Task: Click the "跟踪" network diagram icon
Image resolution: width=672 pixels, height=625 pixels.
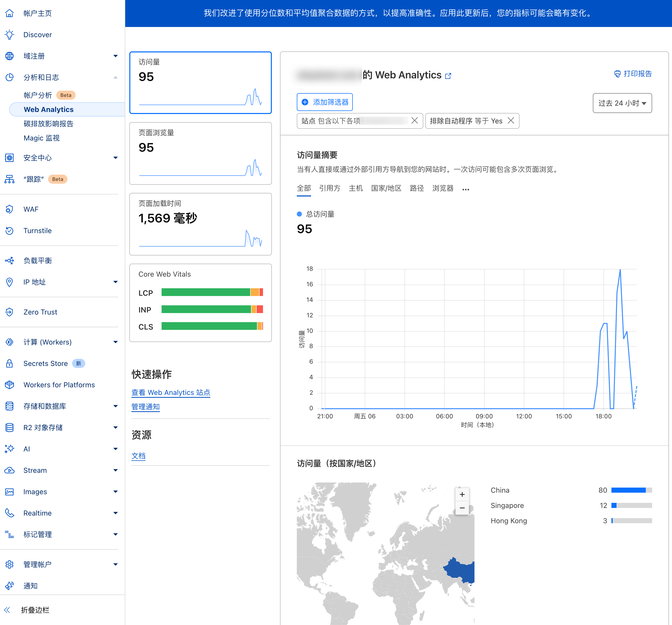Action: click(9, 179)
